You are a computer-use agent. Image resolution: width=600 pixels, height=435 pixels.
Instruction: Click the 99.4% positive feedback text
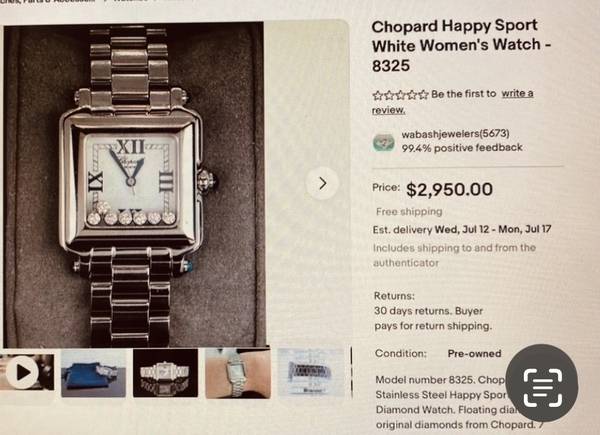[x=462, y=148]
